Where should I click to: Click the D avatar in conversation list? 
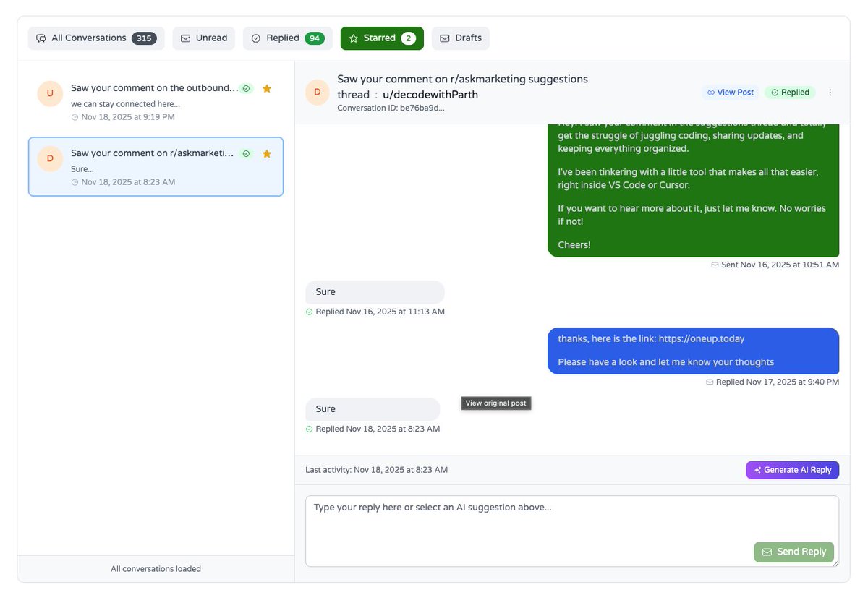click(50, 158)
